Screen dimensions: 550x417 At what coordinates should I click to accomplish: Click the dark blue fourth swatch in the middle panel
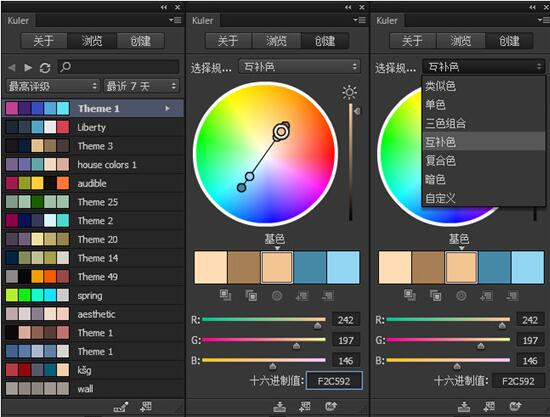pos(310,267)
